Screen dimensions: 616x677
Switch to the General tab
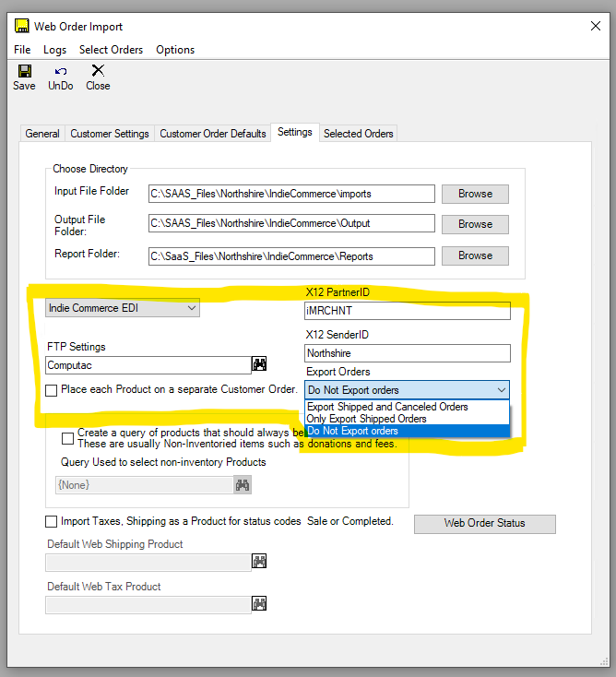[x=42, y=134]
